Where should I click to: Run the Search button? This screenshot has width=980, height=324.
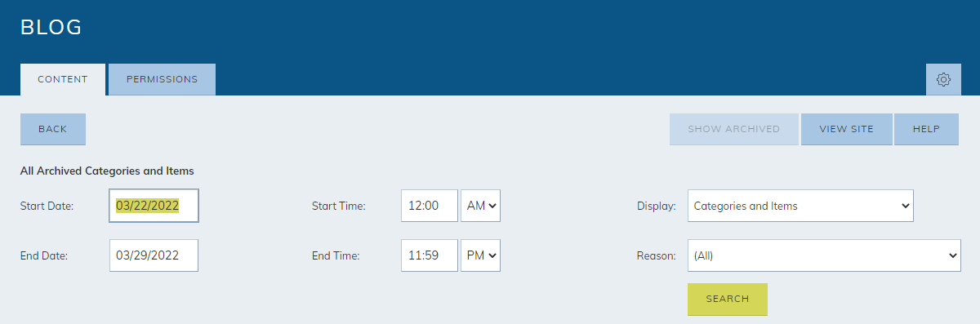coord(728,299)
